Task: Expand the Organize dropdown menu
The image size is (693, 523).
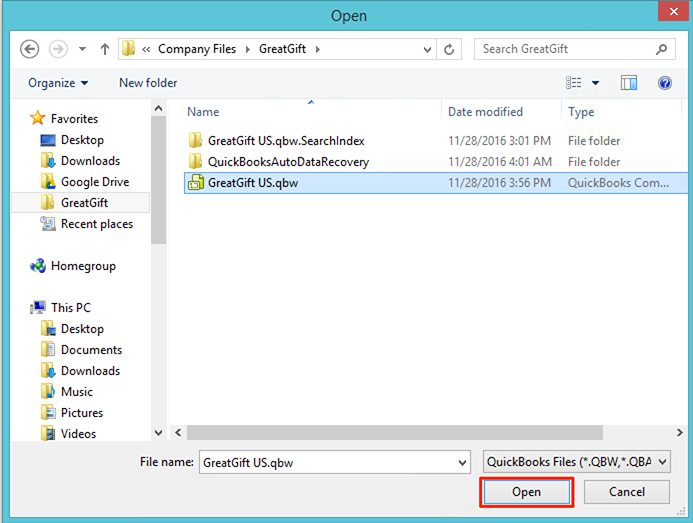Action: click(58, 83)
